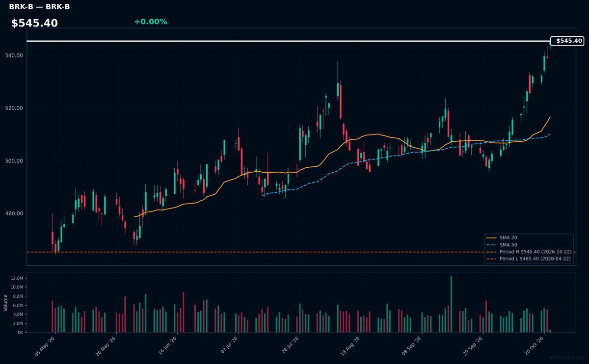Screen dimensions: 589x364
Task: Click the 12.0M volume axis label
Action: pos(17,278)
